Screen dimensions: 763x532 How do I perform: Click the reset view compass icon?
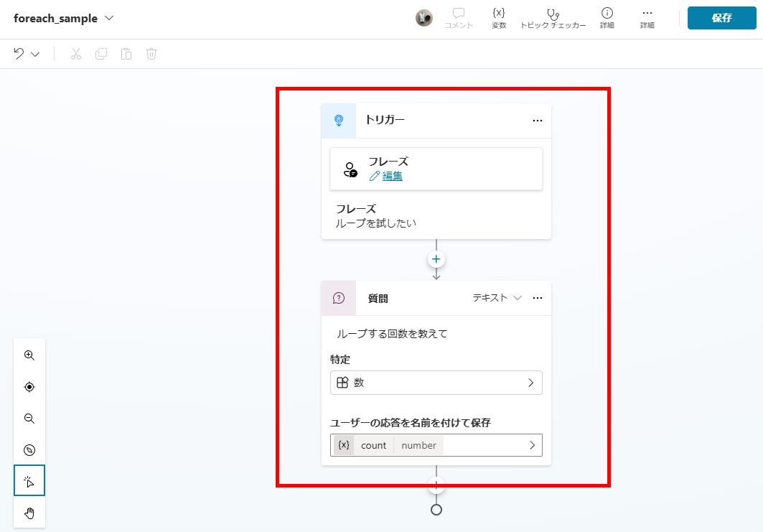click(29, 450)
